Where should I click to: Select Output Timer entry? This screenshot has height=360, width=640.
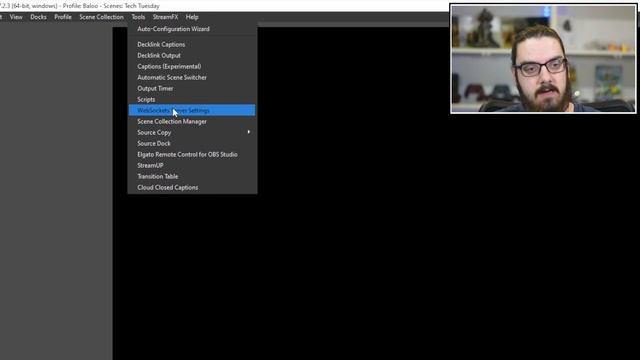(192, 89)
